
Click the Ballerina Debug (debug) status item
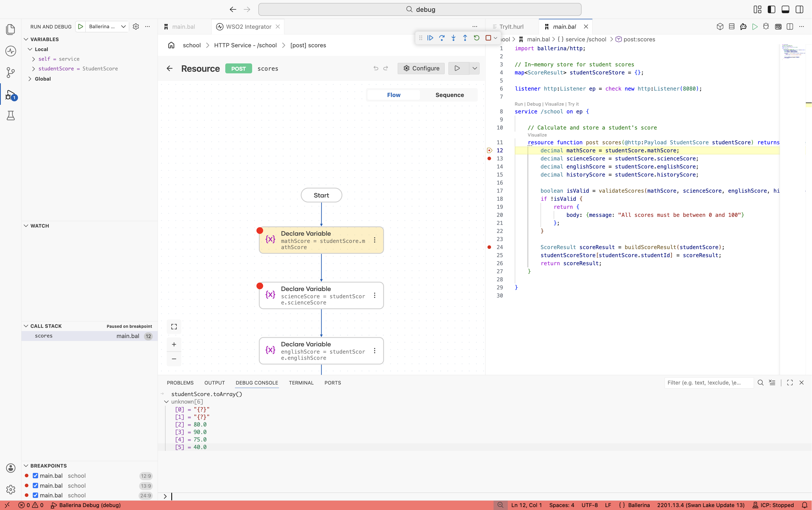pyautogui.click(x=86, y=505)
